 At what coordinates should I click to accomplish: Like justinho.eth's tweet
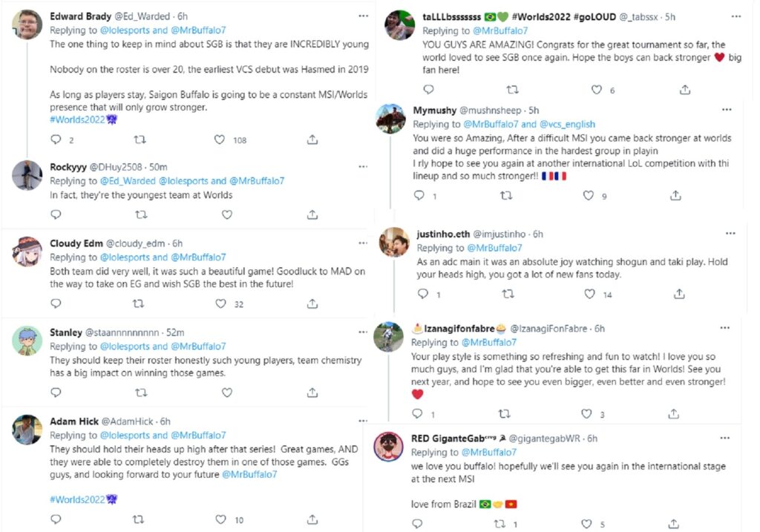[x=589, y=294]
